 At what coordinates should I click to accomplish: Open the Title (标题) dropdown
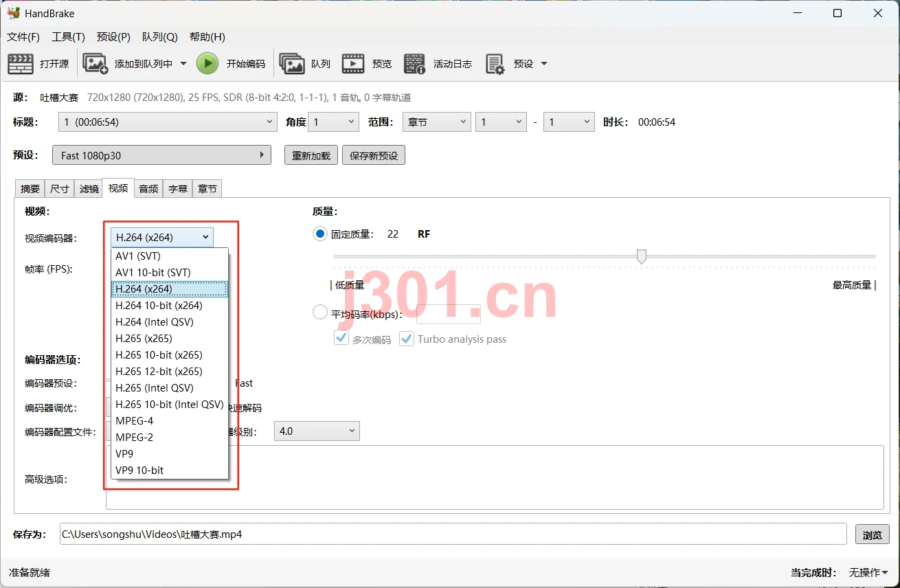[168, 122]
